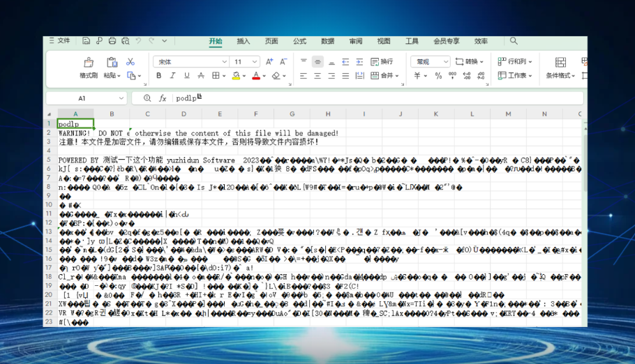Toggle Top Align
The height and width of the screenshot is (364, 635).
[x=304, y=61]
